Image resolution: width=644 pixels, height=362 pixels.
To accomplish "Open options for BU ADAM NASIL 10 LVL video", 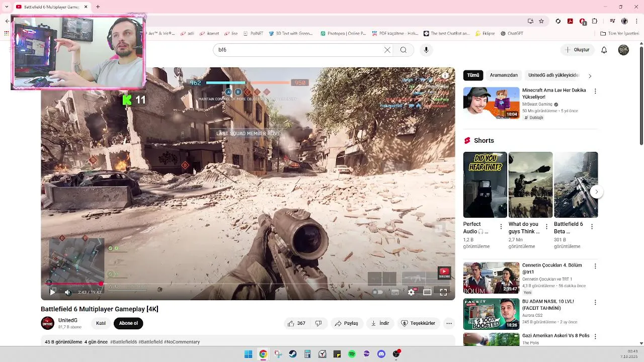I will click(595, 302).
